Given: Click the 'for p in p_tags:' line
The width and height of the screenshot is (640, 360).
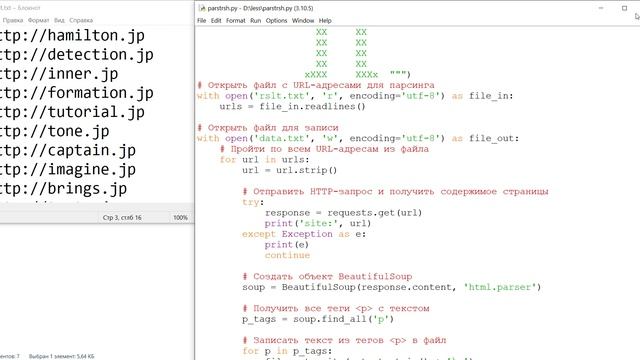Looking at the screenshot, I should coord(287,351).
